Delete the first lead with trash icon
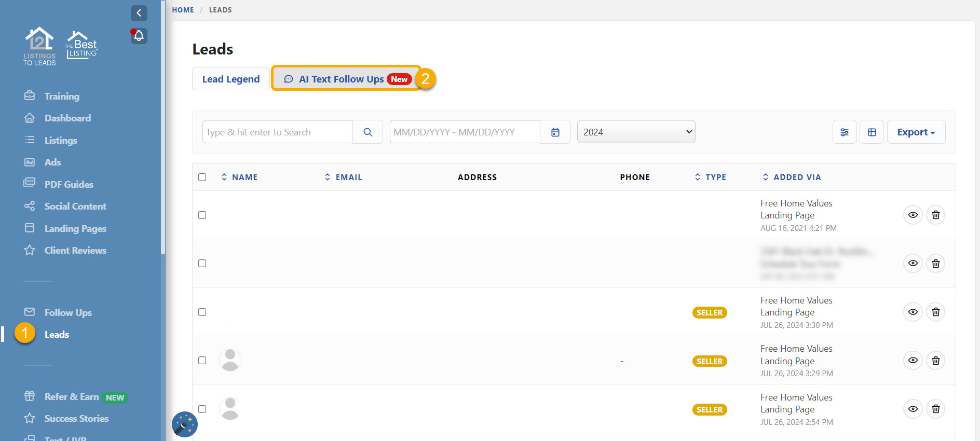The width and height of the screenshot is (980, 441). click(x=935, y=215)
